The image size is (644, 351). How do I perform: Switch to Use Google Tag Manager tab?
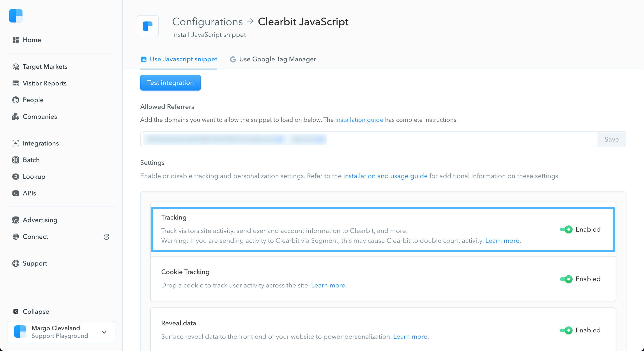click(x=273, y=59)
